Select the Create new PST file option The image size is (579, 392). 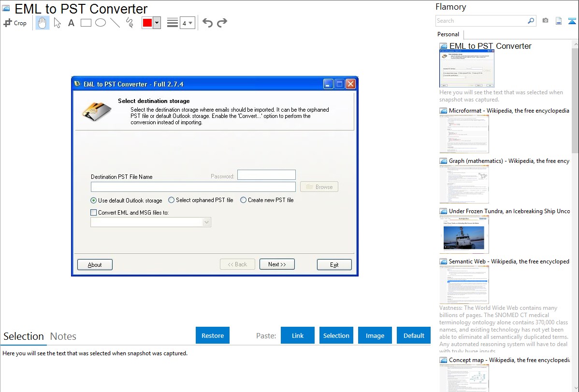[x=243, y=200]
